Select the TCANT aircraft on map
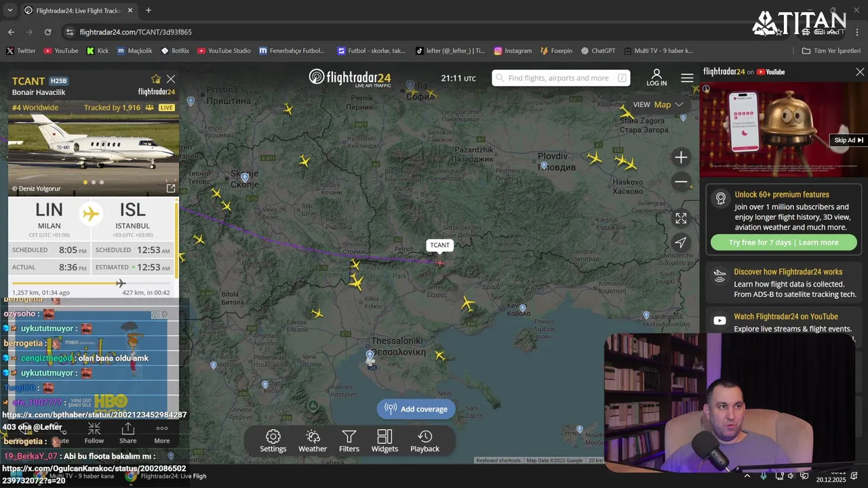 pos(439,263)
